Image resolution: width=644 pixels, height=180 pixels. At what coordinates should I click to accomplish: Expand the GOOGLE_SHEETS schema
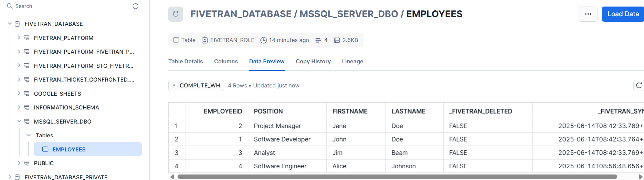click(19, 94)
